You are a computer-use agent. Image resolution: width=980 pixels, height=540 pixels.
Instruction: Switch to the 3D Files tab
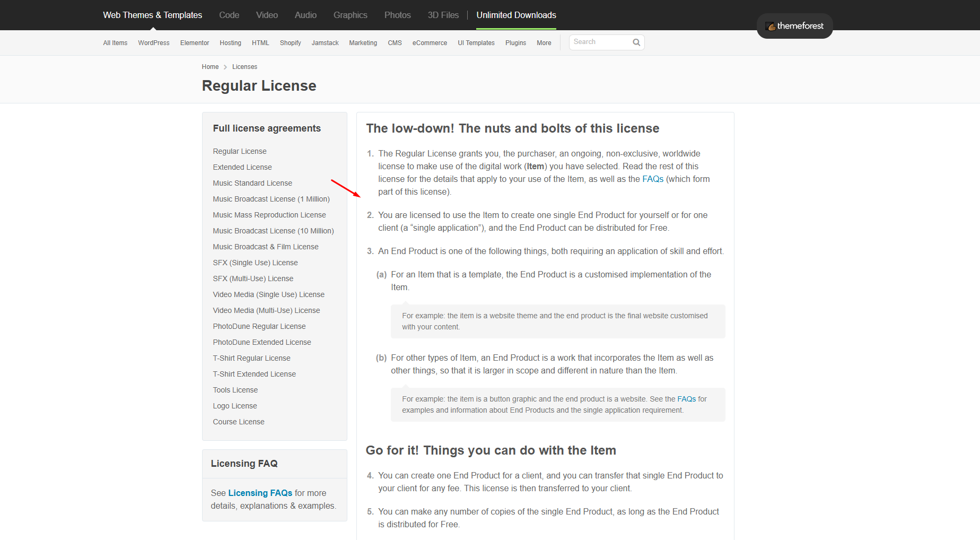[443, 15]
